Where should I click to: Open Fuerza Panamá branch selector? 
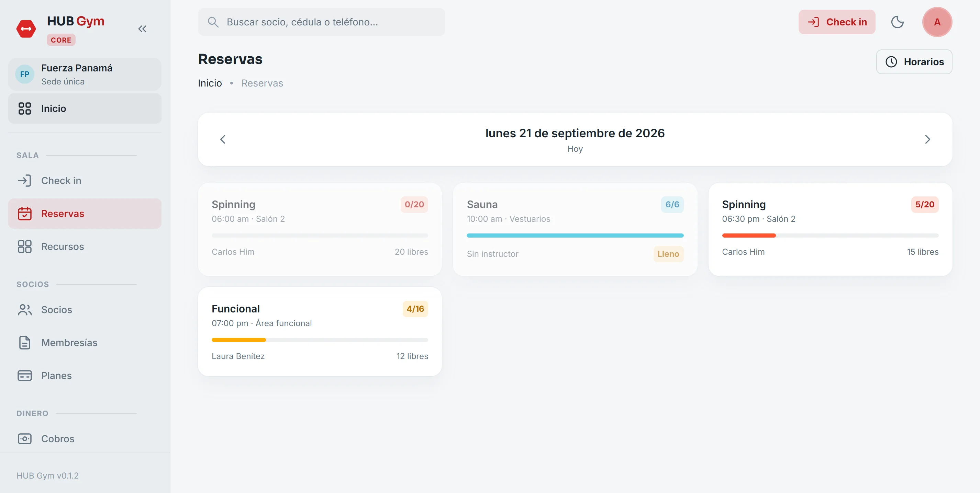click(x=85, y=74)
